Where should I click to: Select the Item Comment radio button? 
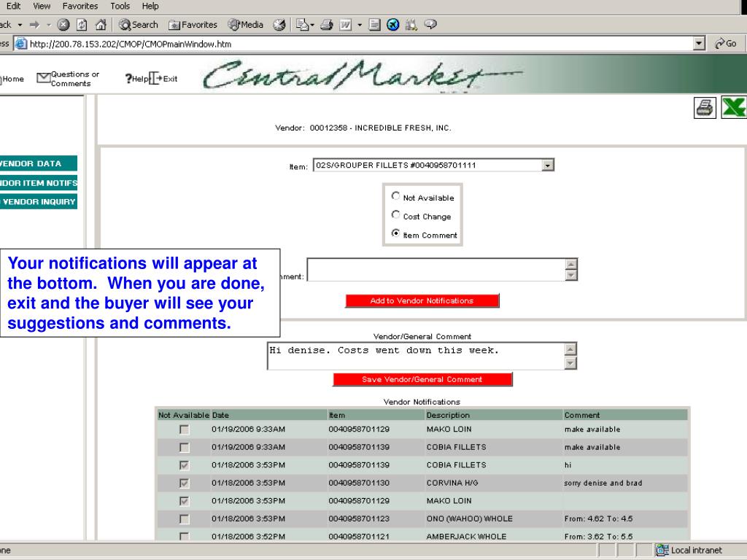click(x=395, y=233)
